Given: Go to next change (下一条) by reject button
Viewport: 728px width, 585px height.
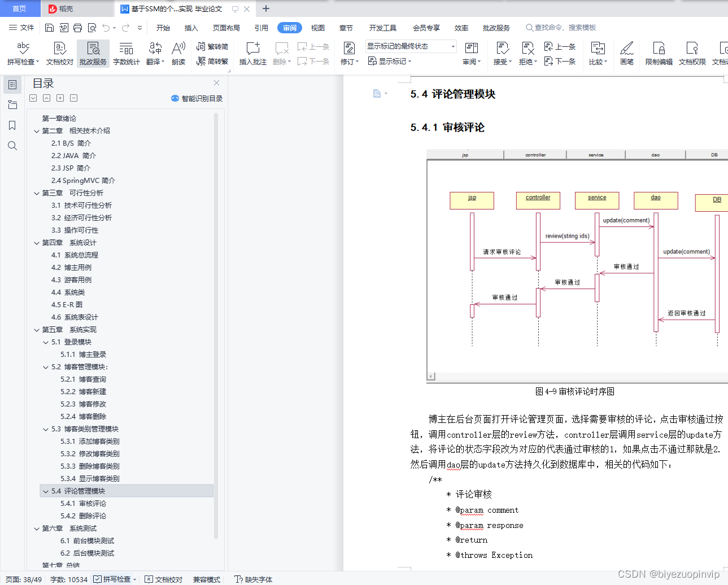Looking at the screenshot, I should (x=560, y=61).
